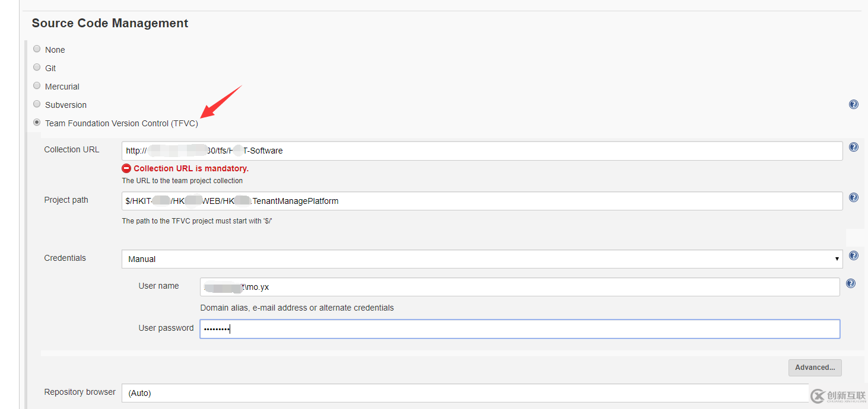
Task: Click the Credentials label
Action: point(65,258)
